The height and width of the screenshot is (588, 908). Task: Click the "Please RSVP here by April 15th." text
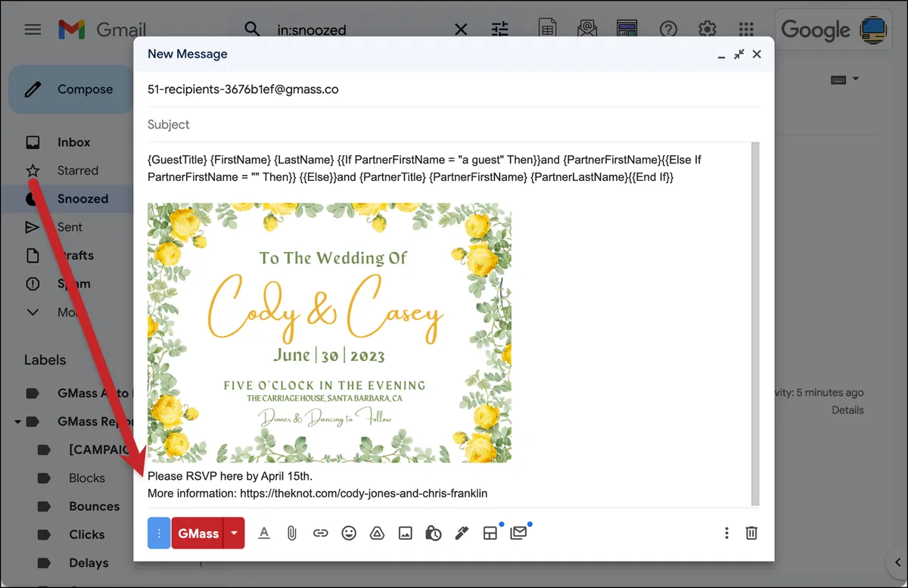click(230, 476)
